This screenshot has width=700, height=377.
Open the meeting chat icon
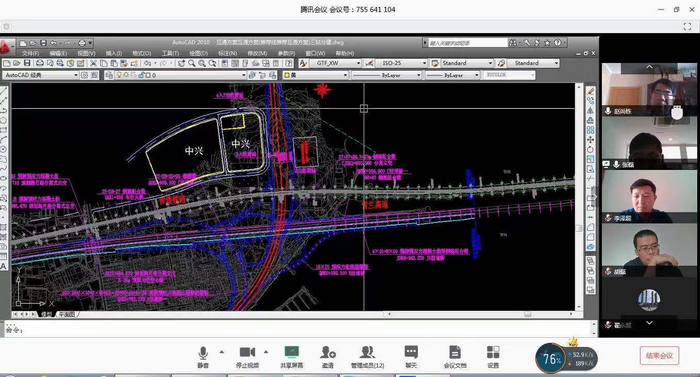pos(411,357)
